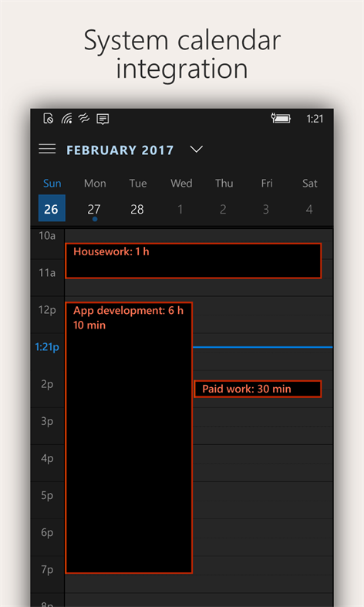Open the FEBRUARY 2017 month title
This screenshot has height=607, width=364.
(x=120, y=150)
